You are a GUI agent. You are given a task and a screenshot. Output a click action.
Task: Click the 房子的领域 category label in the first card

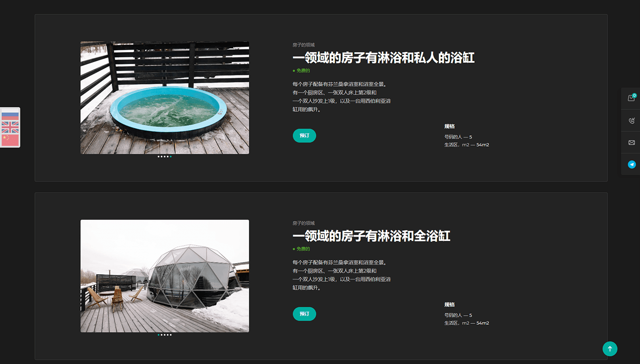pos(304,45)
